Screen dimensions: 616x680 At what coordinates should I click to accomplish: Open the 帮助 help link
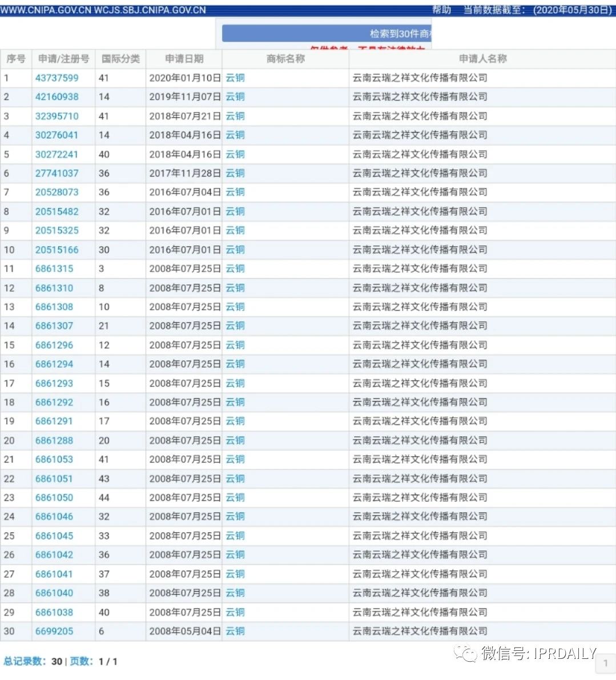tap(441, 10)
